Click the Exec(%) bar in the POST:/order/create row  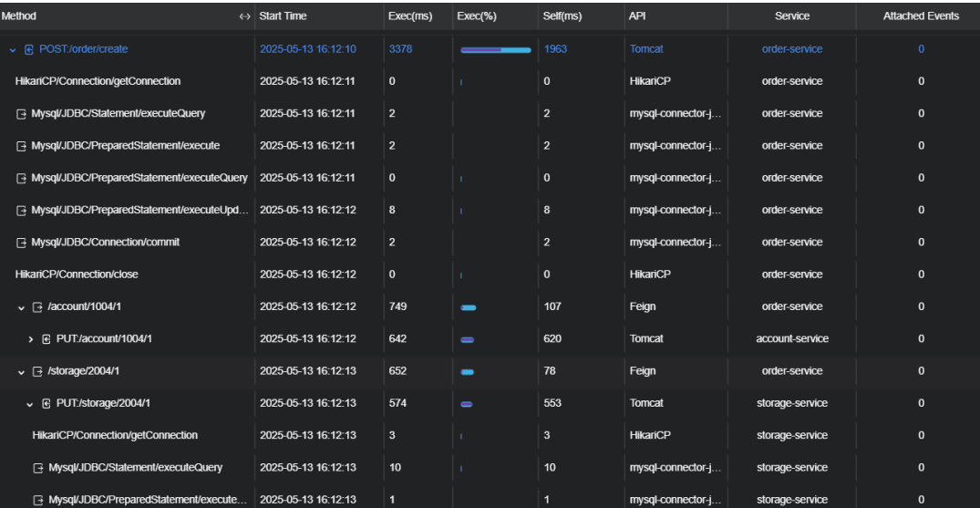point(496,50)
